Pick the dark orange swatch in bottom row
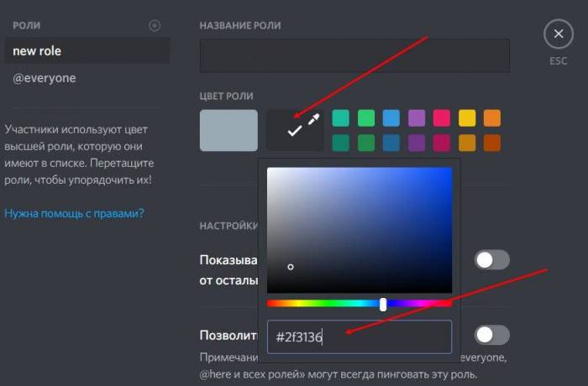 (492, 143)
